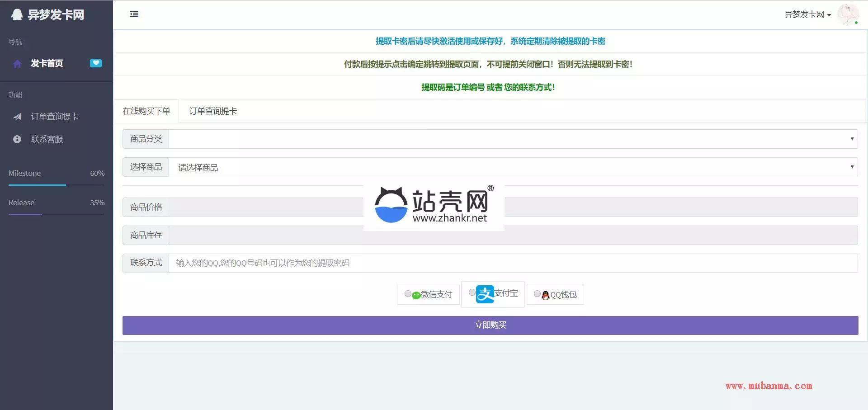Click the Milestone progress bar

point(57,185)
